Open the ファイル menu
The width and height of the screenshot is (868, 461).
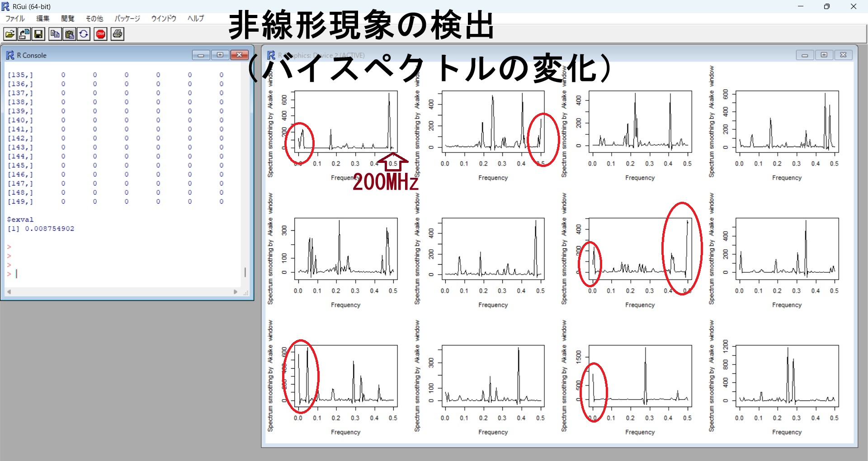(15, 19)
